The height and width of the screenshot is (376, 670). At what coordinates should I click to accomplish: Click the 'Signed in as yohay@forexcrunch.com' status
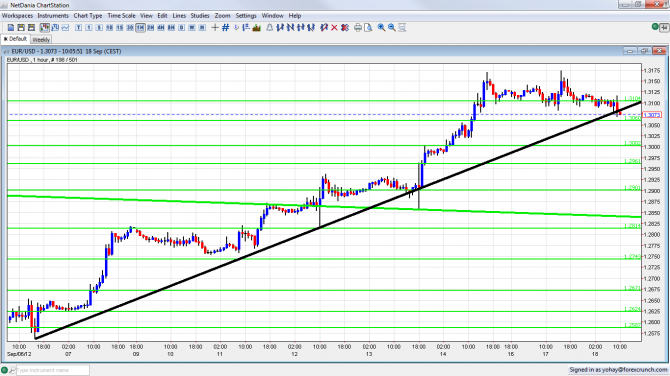pyautogui.click(x=618, y=370)
